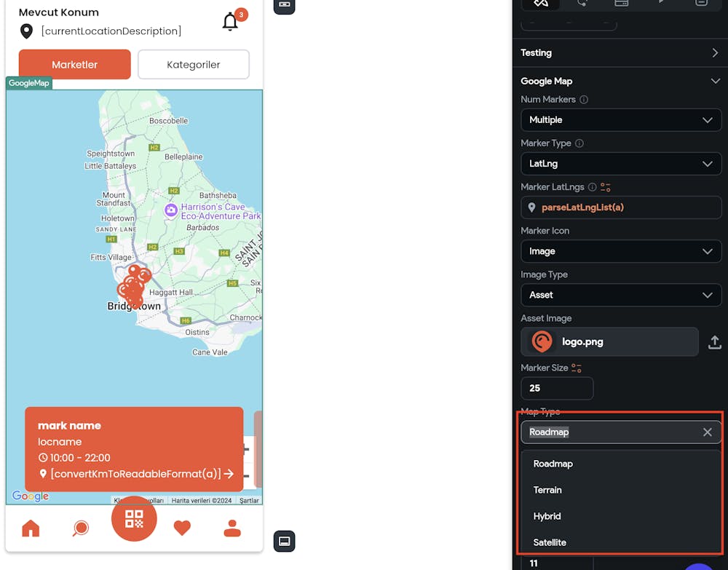Click the Speightstown label on the map

pyautogui.click(x=111, y=154)
